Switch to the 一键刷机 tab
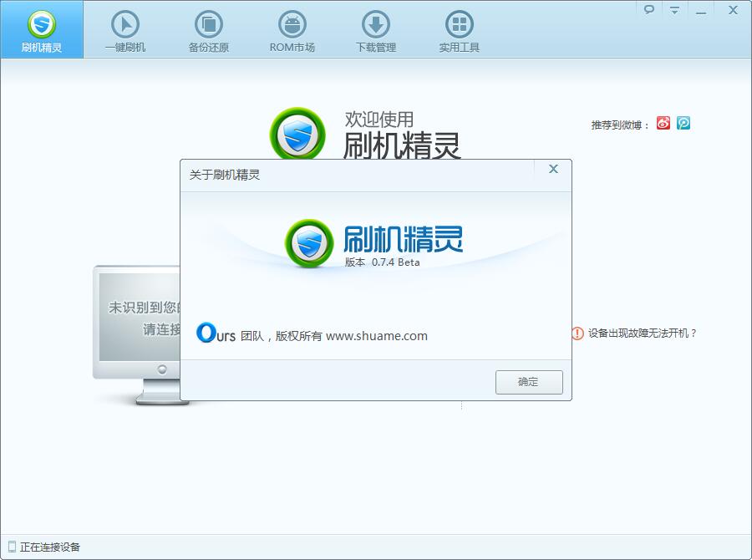Screen dimensions: 752x560 [x=125, y=30]
